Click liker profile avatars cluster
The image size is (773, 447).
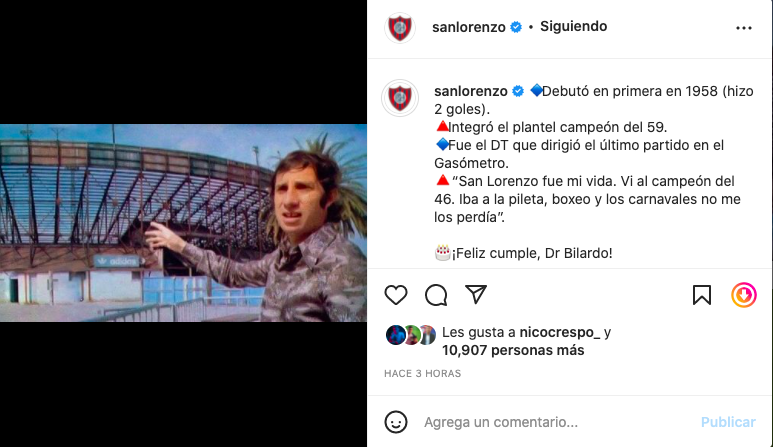(x=411, y=335)
